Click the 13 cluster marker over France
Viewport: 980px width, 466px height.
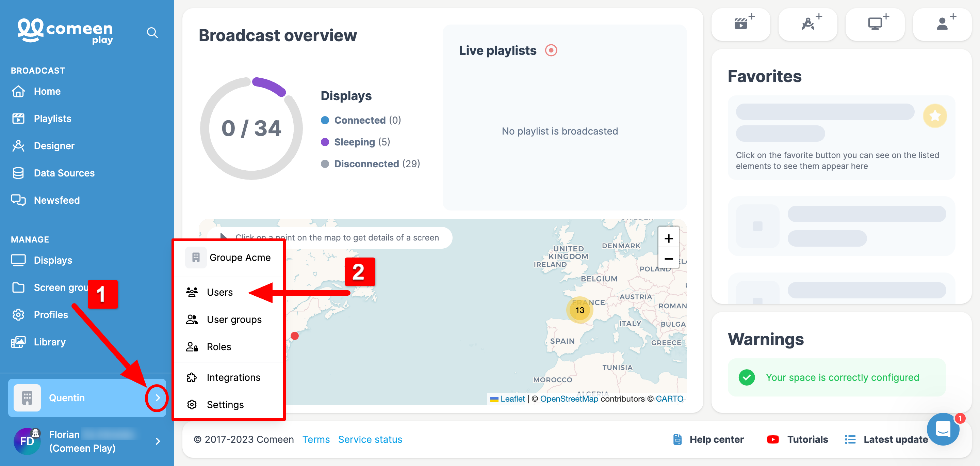(580, 310)
